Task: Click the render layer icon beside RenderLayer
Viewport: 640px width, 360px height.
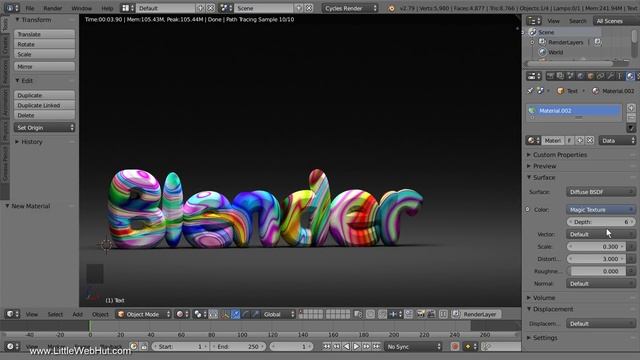Action: pos(456,314)
